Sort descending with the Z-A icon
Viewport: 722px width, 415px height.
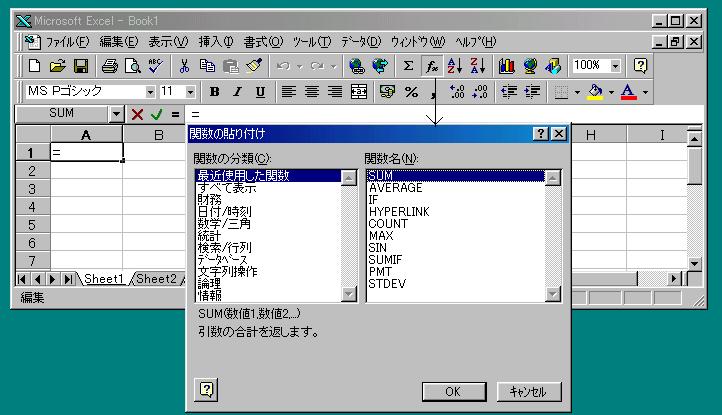point(478,66)
